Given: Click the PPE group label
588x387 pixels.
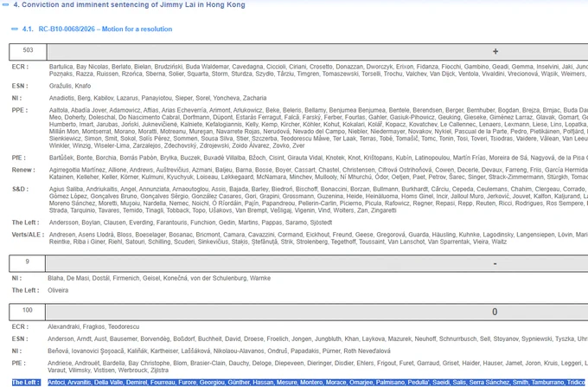Looking at the screenshot, I should point(20,110).
